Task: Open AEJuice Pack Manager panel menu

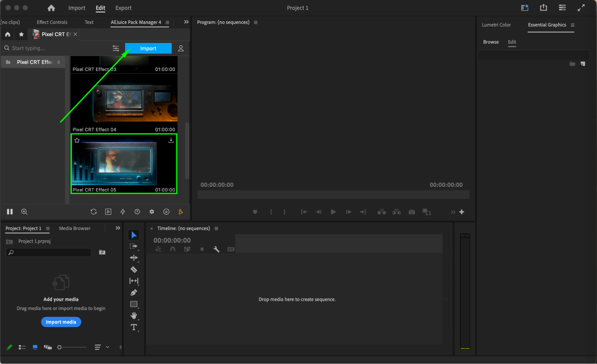Action: 168,22
